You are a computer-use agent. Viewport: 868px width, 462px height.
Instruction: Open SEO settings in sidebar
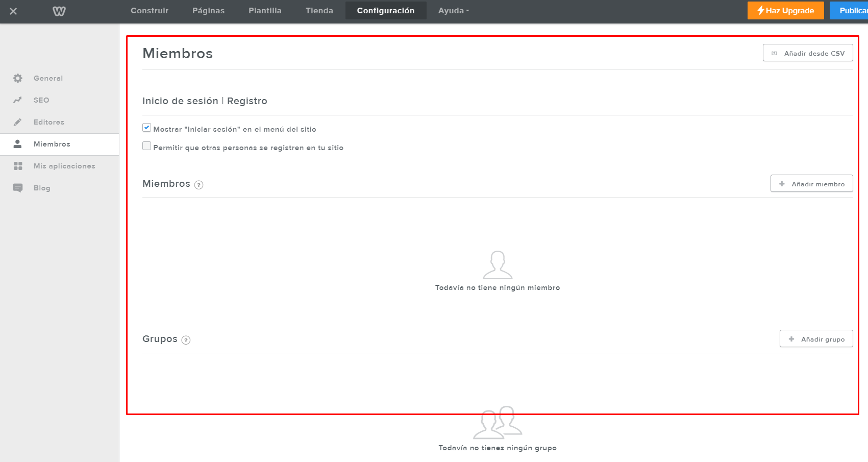60,100
